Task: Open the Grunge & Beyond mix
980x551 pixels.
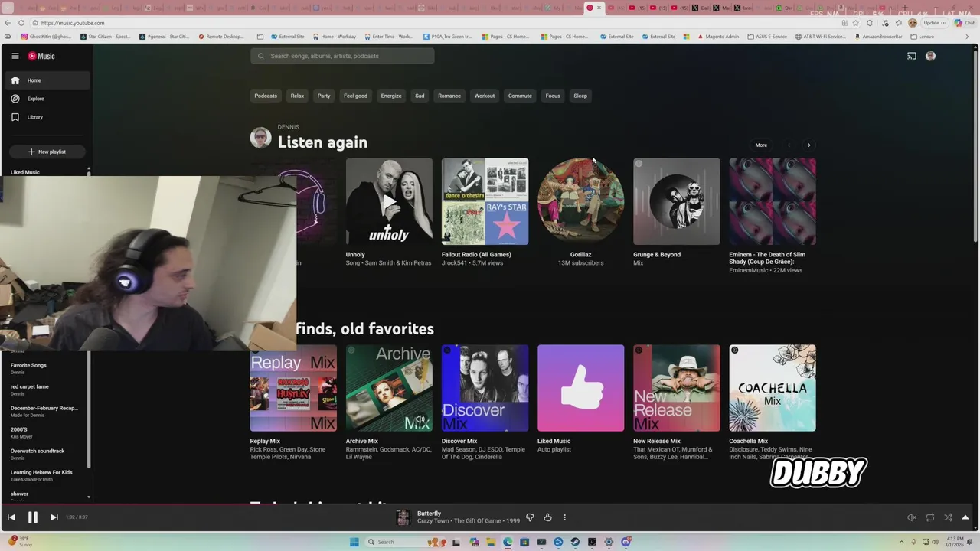Action: [x=676, y=201]
